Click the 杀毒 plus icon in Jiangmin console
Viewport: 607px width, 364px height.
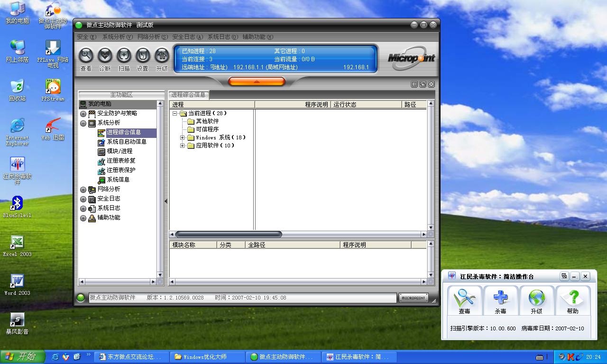(500, 300)
